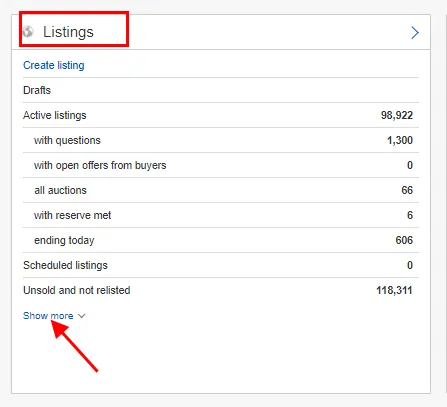Open listings with reserve met
The width and height of the screenshot is (447, 407).
(72, 215)
